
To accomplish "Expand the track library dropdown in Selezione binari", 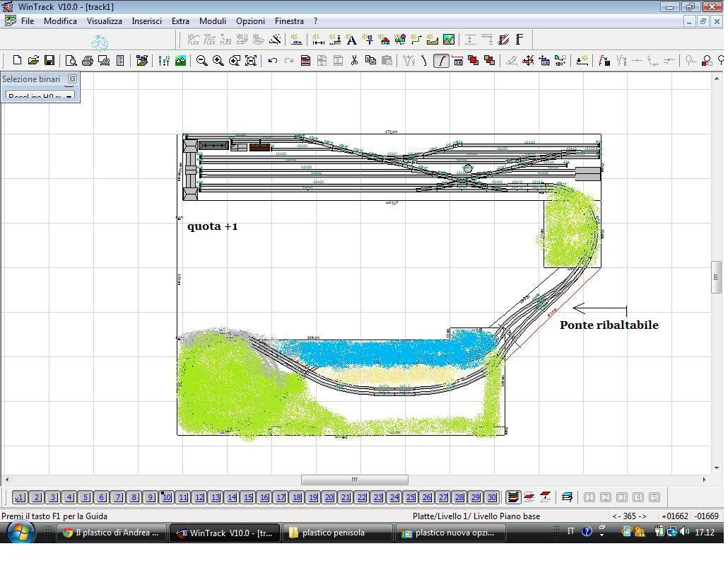I will click(69, 96).
